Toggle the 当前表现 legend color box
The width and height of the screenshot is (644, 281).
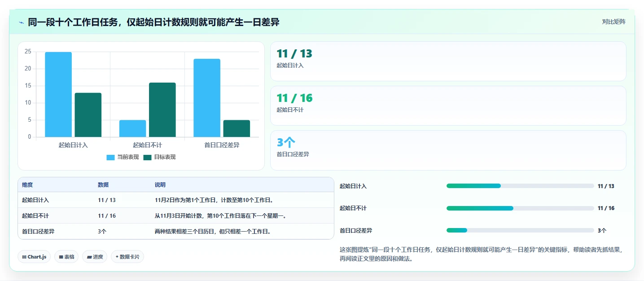pos(110,157)
